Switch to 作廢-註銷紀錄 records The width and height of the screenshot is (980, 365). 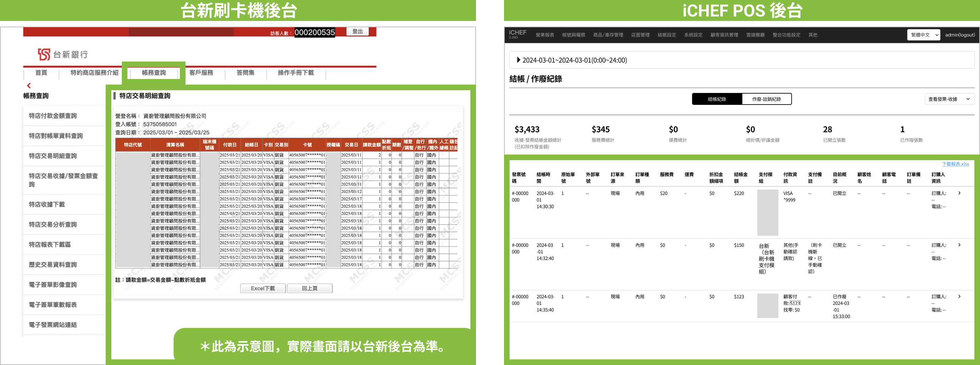click(x=766, y=99)
